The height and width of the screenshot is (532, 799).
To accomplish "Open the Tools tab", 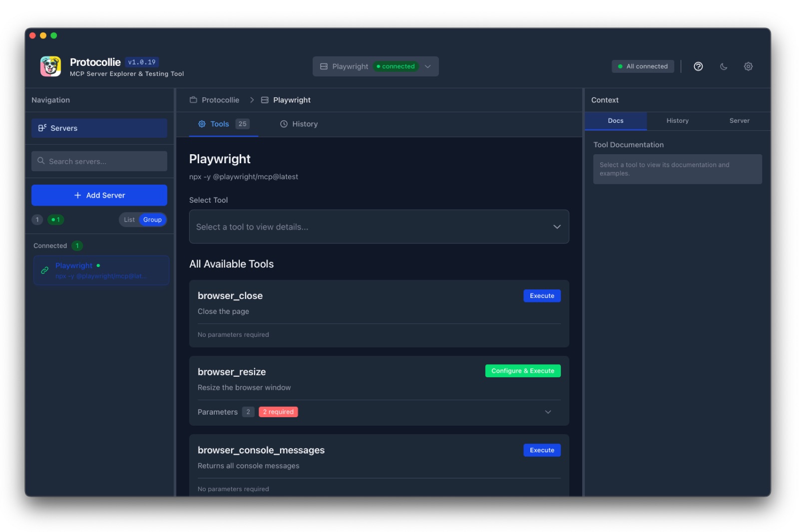I will coord(224,124).
